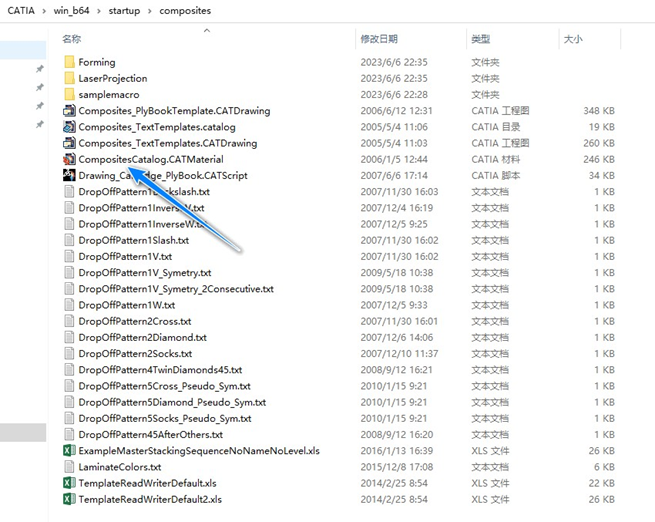Viewport: 655px width, 522px height.
Task: Click the date 2007/6/6 17:14
Action: pyautogui.click(x=394, y=175)
